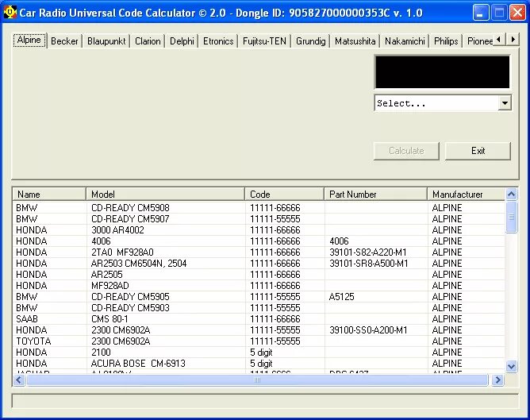Select the 2TA0 MF928A0 row
The height and width of the screenshot is (420, 530).
(x=259, y=252)
